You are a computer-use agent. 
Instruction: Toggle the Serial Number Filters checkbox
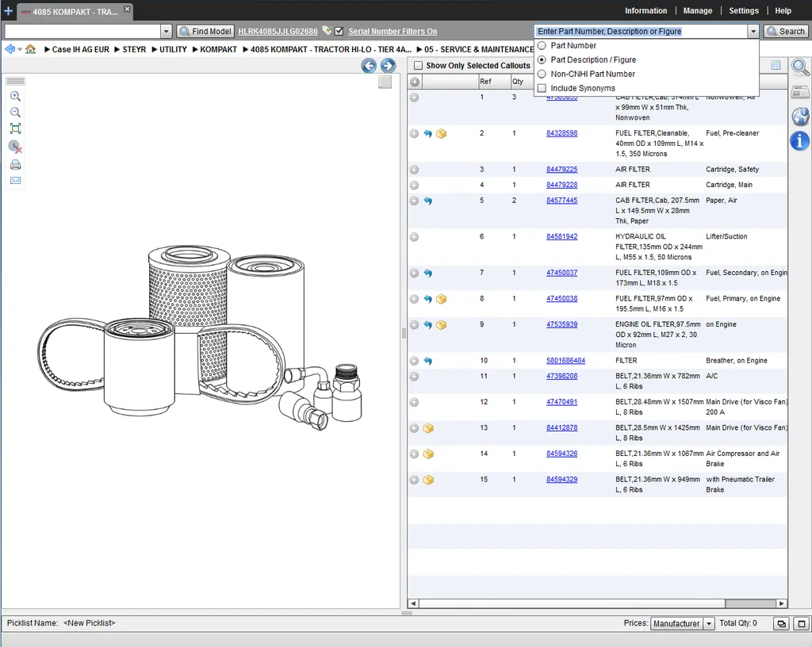pos(339,31)
